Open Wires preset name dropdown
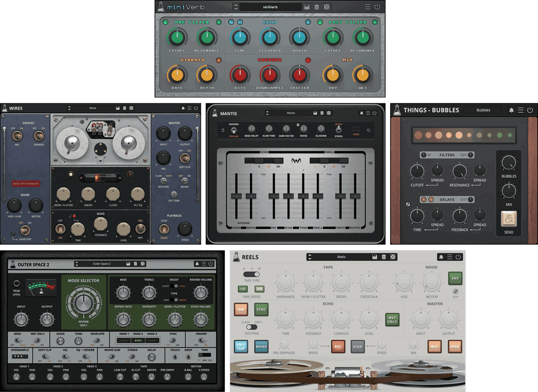 tap(93, 108)
